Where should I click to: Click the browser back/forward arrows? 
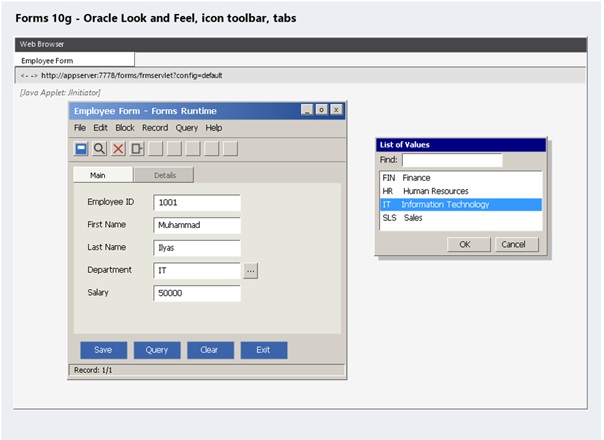(29, 76)
